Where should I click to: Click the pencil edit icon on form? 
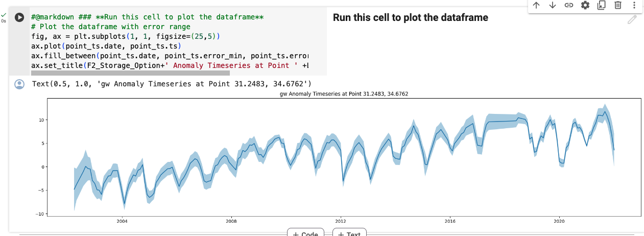(x=632, y=20)
